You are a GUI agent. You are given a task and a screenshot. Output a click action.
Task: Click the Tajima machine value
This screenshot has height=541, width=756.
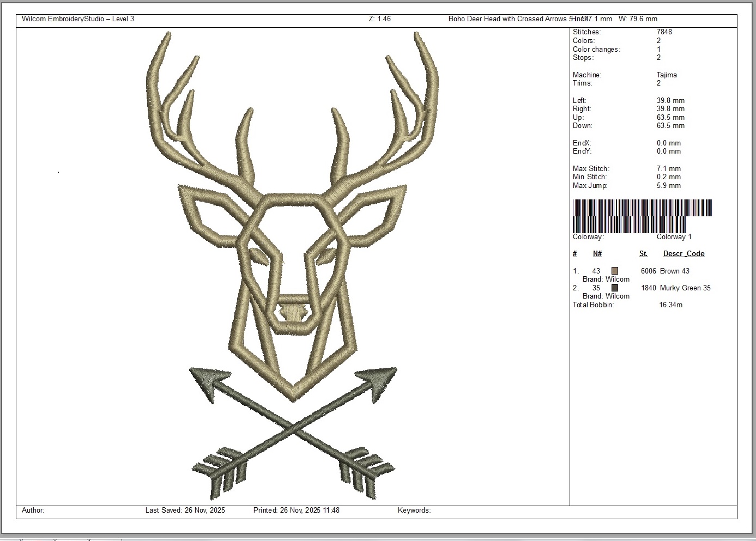pyautogui.click(x=667, y=75)
